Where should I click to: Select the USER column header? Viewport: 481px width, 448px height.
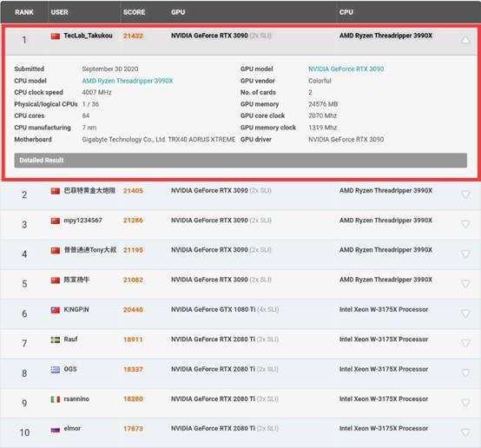coord(60,12)
